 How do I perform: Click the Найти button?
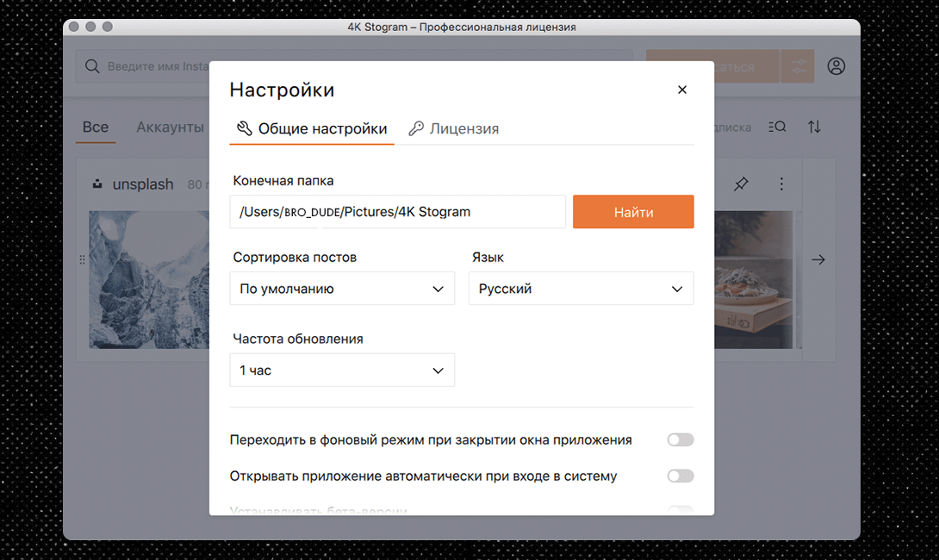click(x=633, y=211)
